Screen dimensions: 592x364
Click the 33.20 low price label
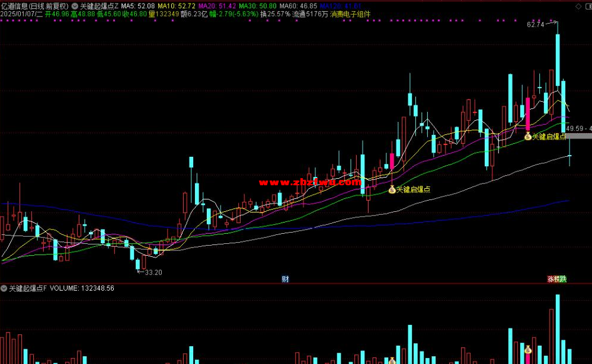pyautogui.click(x=153, y=272)
